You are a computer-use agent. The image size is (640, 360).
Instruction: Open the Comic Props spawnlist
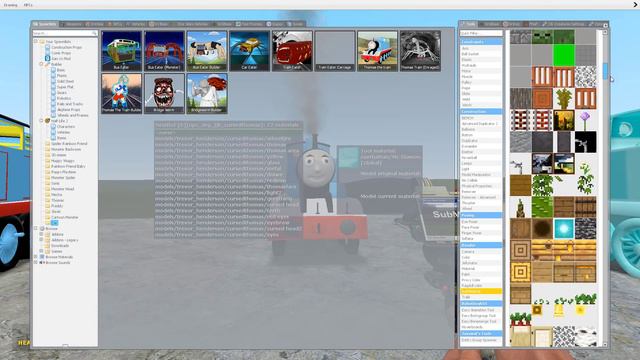[x=61, y=53]
